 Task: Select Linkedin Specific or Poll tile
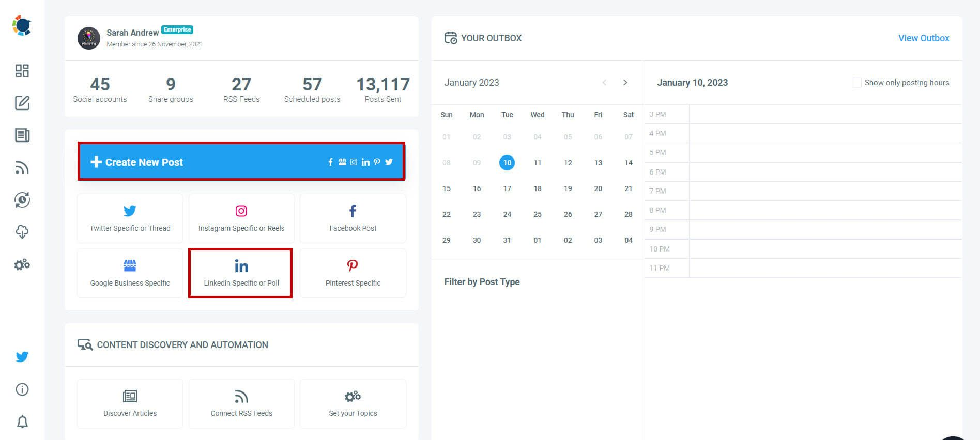pyautogui.click(x=241, y=273)
